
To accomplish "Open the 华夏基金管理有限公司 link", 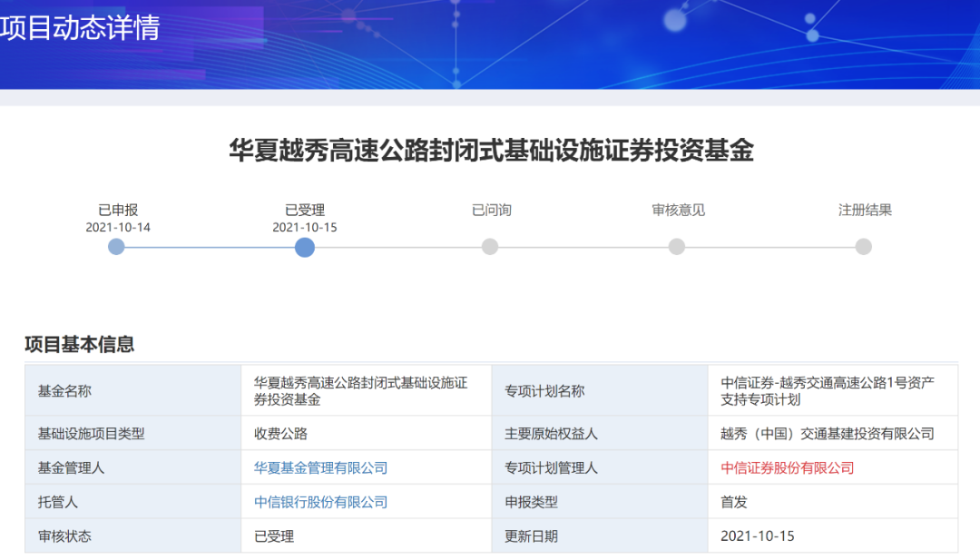I will pyautogui.click(x=323, y=467).
